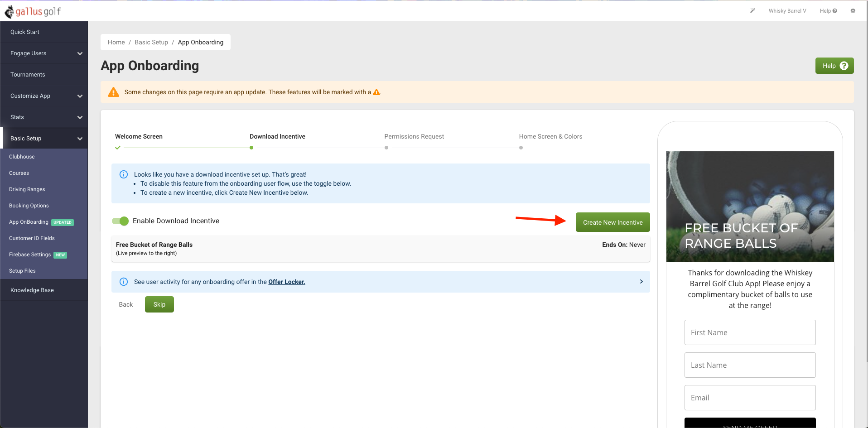This screenshot has height=428, width=868.
Task: Click Create New Incentive button
Action: click(x=612, y=222)
